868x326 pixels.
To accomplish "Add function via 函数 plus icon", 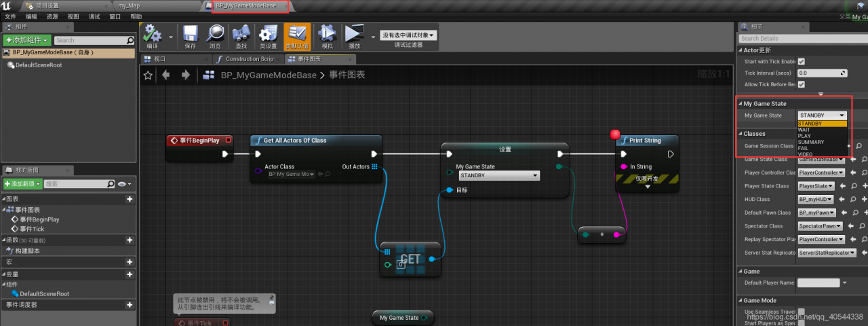I will coord(130,240).
